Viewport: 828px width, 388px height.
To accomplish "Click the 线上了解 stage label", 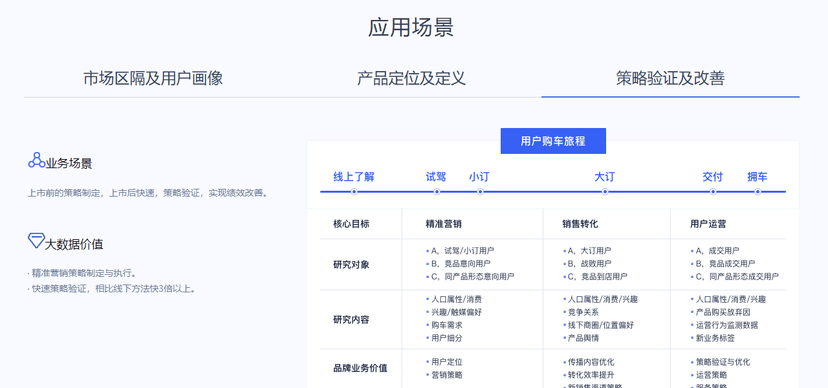I will (x=354, y=177).
